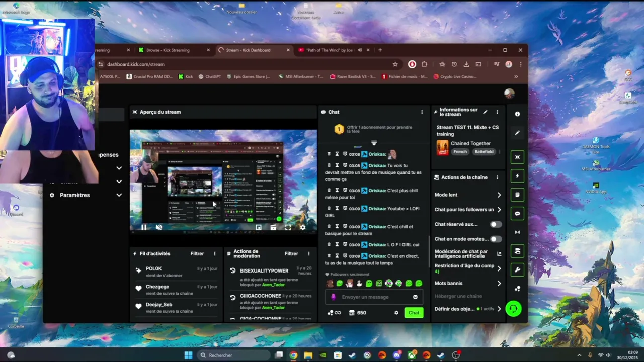The image size is (644, 362).
Task: Click the taskbar Rechercher search box
Action: (x=233, y=355)
